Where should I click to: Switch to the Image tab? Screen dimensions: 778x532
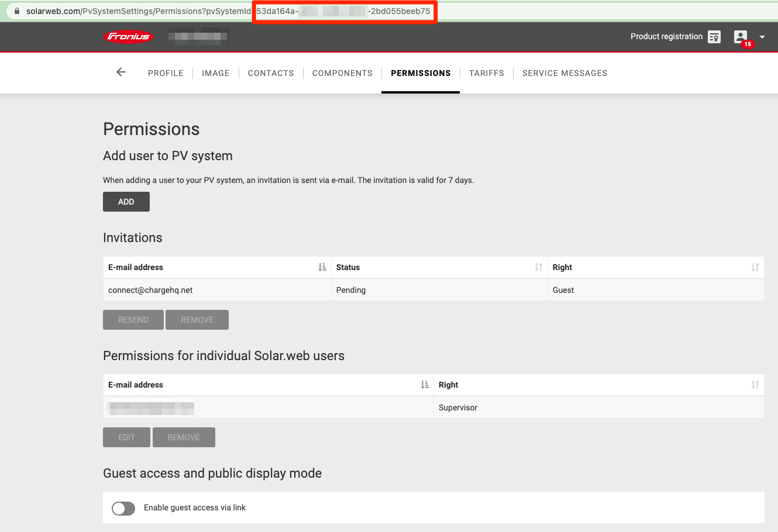click(x=216, y=73)
